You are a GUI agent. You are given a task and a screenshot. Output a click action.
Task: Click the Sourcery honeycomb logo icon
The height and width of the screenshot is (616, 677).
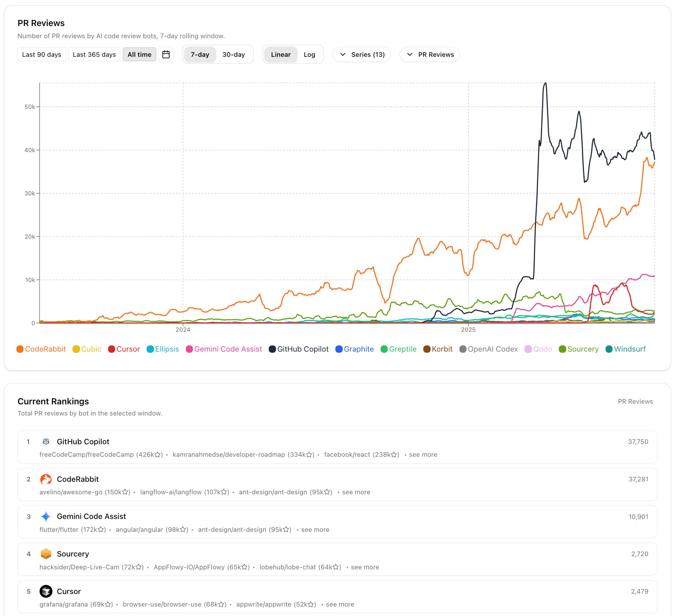[46, 554]
